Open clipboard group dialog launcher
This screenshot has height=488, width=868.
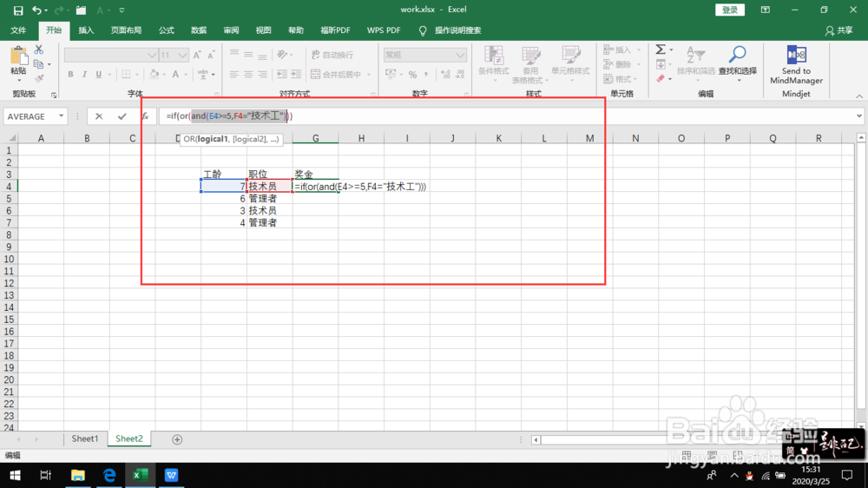click(x=54, y=96)
